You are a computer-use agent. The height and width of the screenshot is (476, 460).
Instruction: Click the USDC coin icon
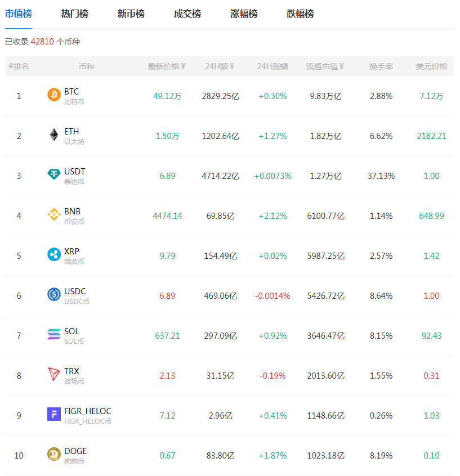click(54, 295)
